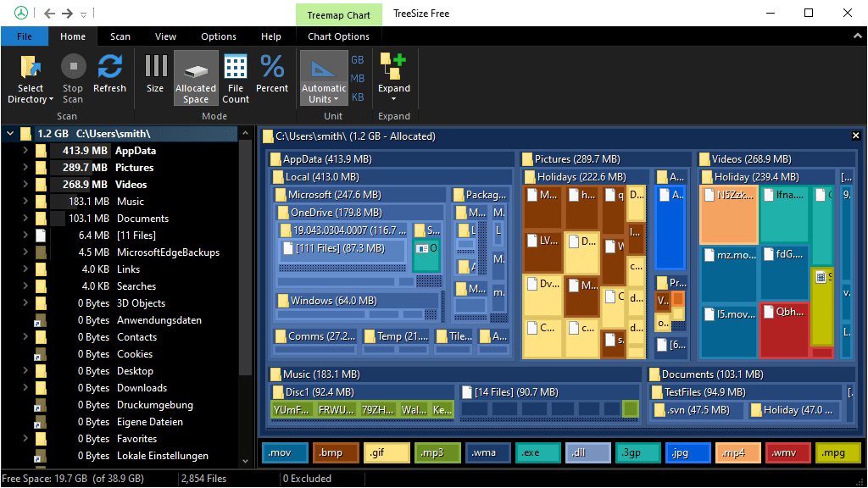
Task: Click the .exe legend swatch
Action: pyautogui.click(x=538, y=452)
